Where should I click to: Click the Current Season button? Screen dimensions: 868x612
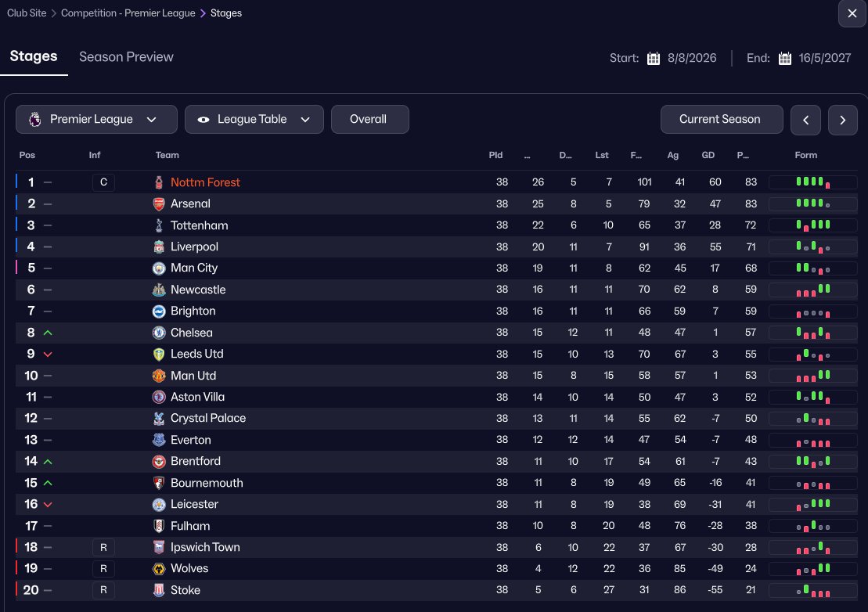[721, 120]
